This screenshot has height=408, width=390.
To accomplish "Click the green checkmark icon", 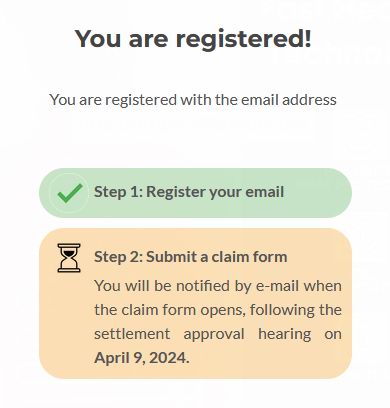I will (70, 193).
